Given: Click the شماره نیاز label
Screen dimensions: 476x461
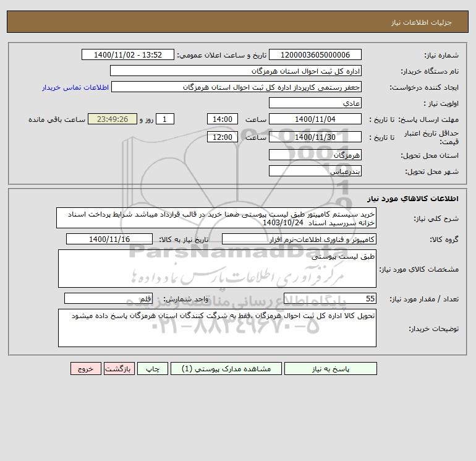Looking at the screenshot, I should [441, 55].
